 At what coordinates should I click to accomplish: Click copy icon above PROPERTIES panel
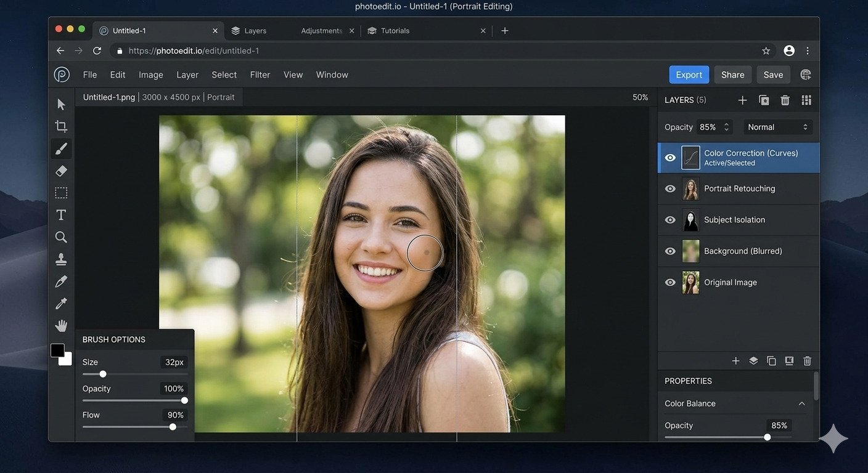[x=771, y=361]
